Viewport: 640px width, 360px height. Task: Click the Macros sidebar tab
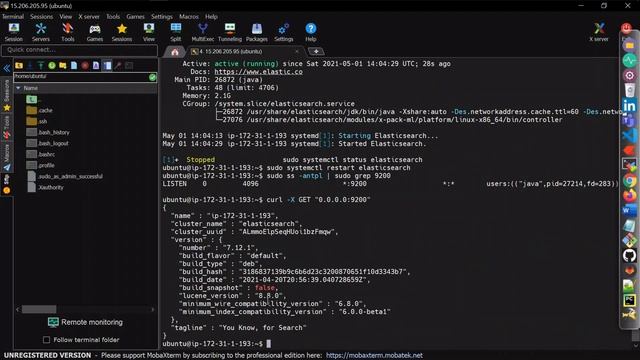click(7, 157)
